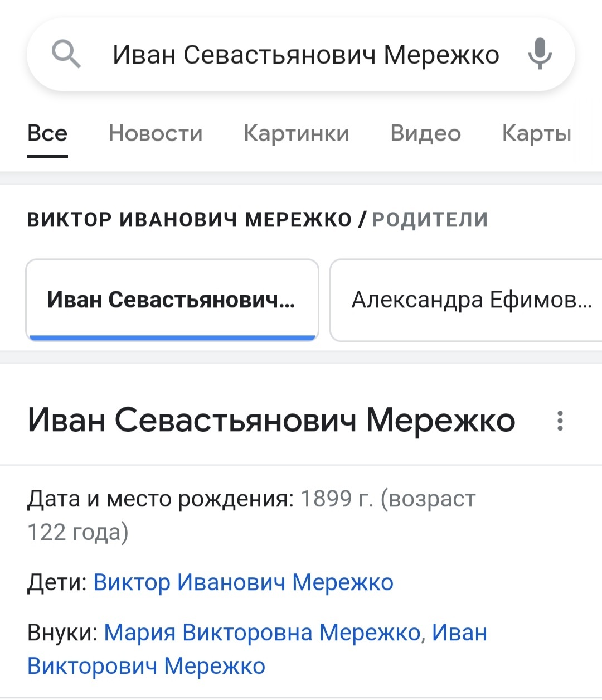The height and width of the screenshot is (700, 602).
Task: Click the search field with the query text
Action: coord(305,55)
